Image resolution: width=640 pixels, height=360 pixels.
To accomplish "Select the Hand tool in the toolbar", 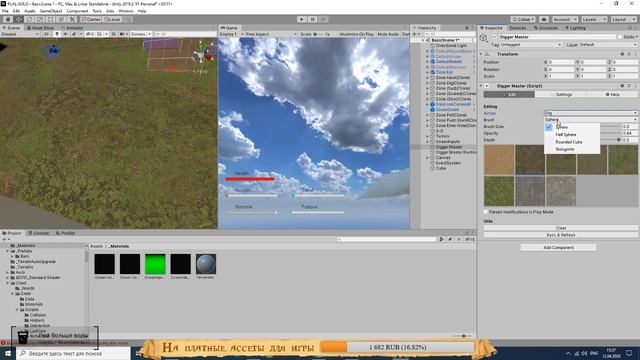I will pyautogui.click(x=8, y=19).
